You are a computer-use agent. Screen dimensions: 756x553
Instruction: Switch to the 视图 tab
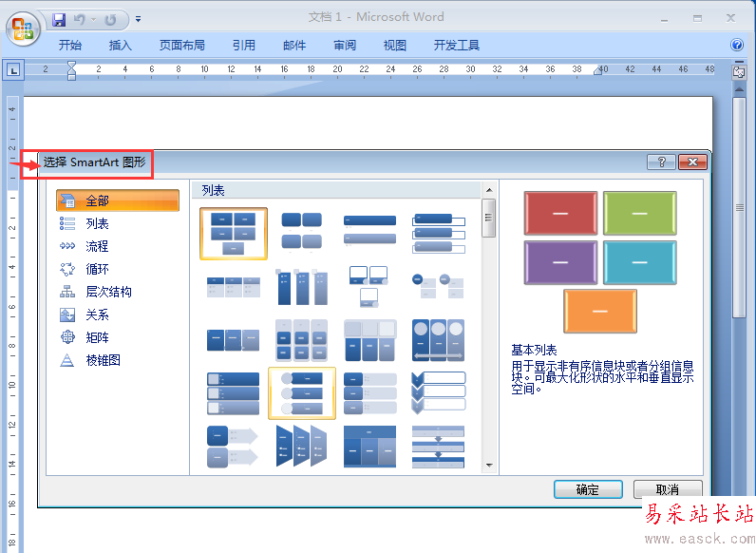click(394, 46)
